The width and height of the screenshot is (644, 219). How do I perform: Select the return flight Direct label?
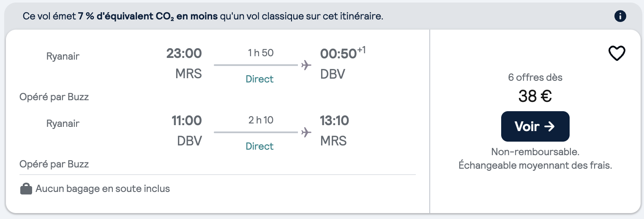[259, 146]
